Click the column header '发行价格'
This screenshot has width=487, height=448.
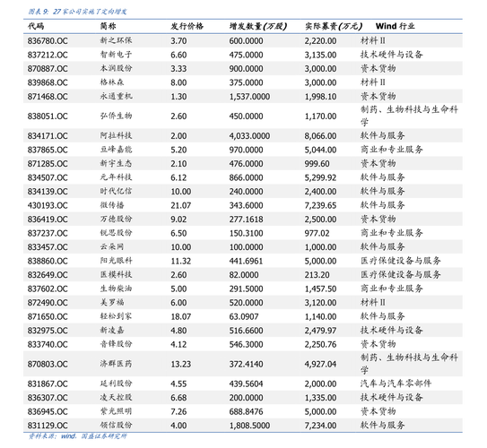[187, 26]
